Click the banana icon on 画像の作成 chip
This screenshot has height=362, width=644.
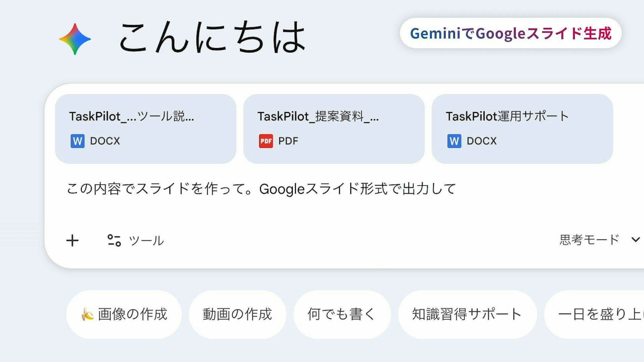tap(87, 314)
